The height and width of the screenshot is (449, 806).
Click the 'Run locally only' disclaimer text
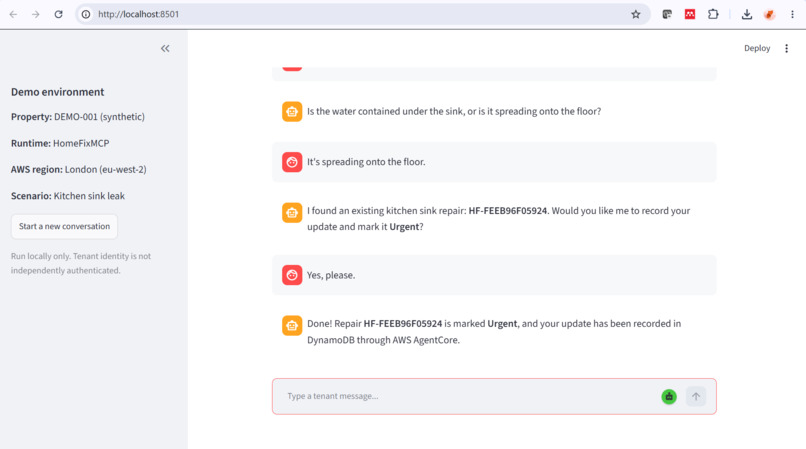tap(81, 263)
